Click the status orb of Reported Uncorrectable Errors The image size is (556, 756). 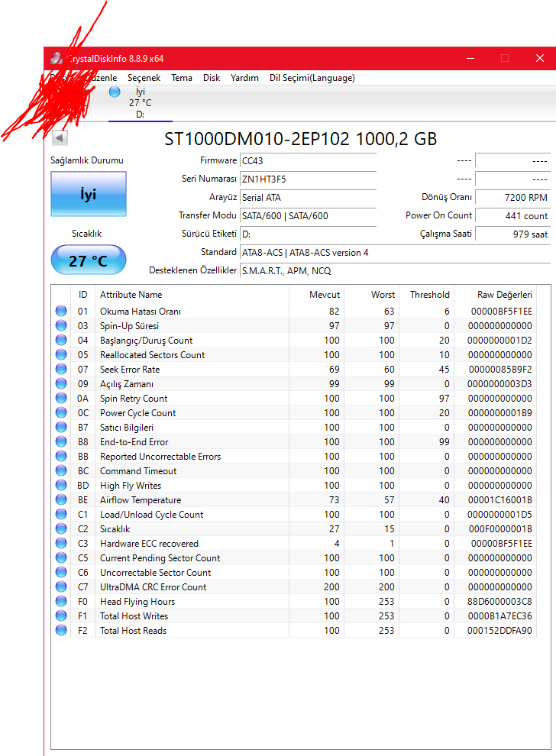[x=61, y=456]
